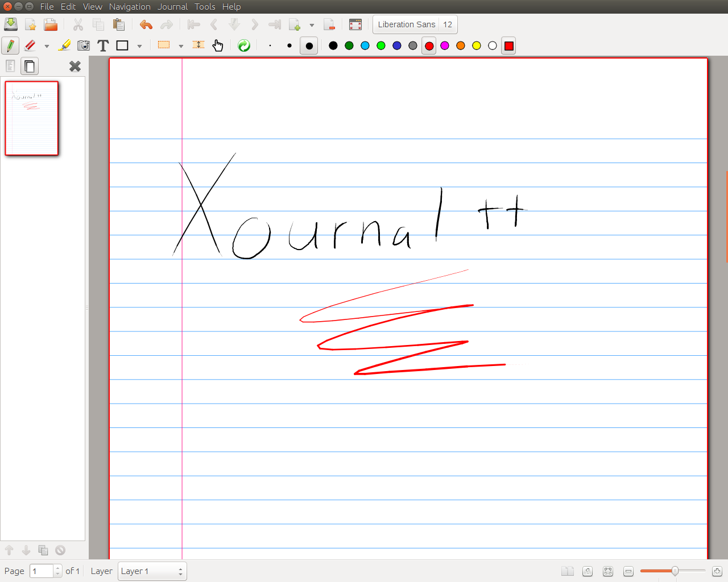The width and height of the screenshot is (728, 582).
Task: Open the Tools menu
Action: click(x=205, y=7)
